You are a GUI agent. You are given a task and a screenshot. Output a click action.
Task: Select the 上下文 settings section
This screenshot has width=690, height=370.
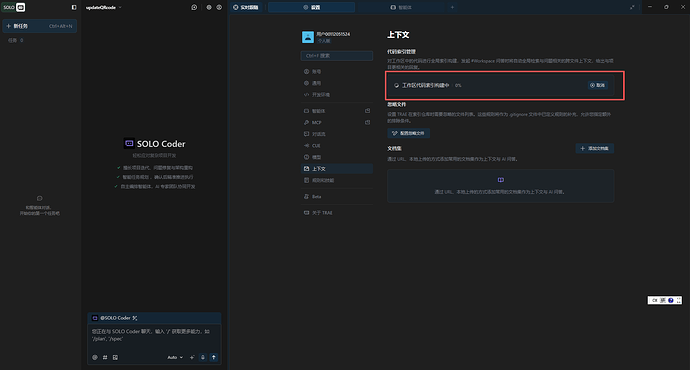point(337,169)
